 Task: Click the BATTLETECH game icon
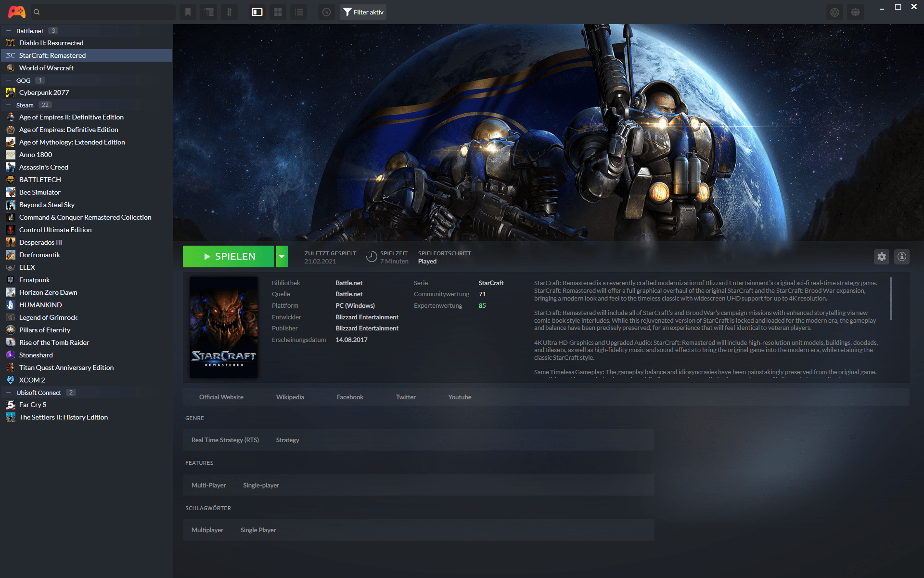click(11, 180)
